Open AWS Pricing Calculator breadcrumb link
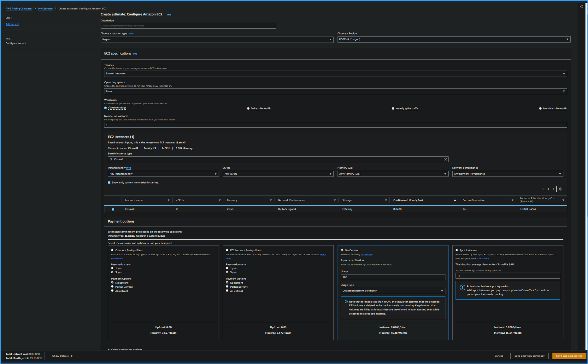 pyautogui.click(x=19, y=9)
